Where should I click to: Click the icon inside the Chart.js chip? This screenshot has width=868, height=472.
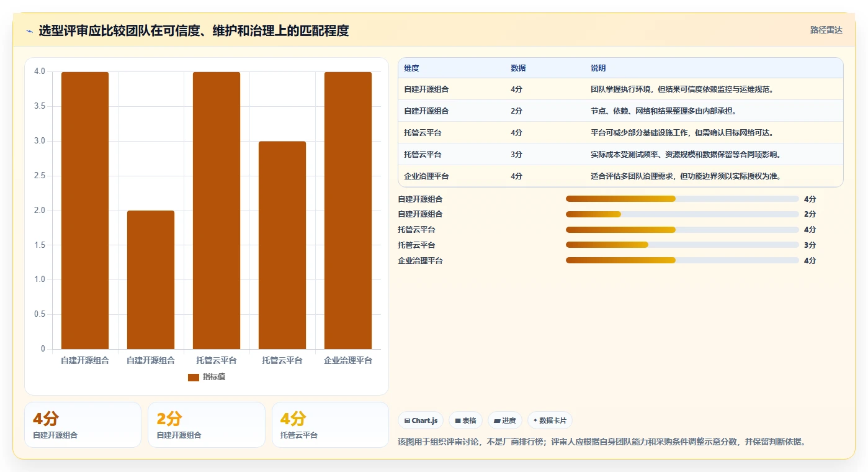406,420
